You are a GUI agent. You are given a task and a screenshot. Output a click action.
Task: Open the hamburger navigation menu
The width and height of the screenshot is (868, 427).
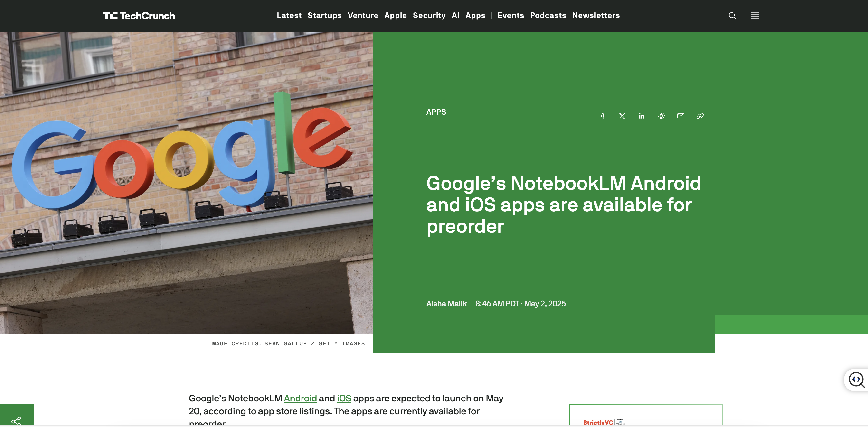tap(755, 16)
